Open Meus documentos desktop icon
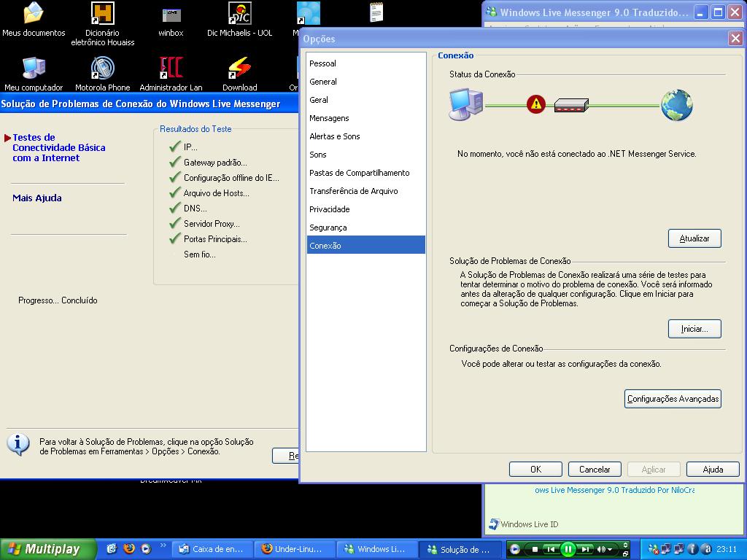The height and width of the screenshot is (560, 747). click(x=34, y=19)
